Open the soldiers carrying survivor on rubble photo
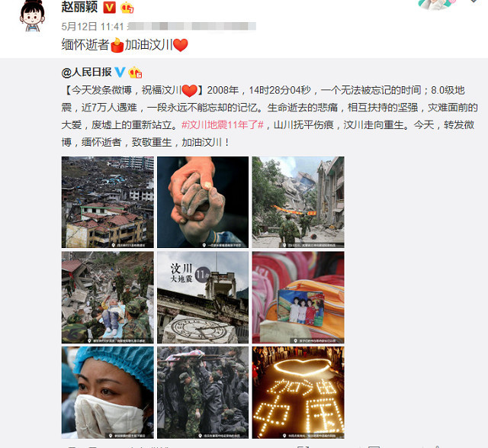The width and height of the screenshot is (488, 448). (108, 298)
